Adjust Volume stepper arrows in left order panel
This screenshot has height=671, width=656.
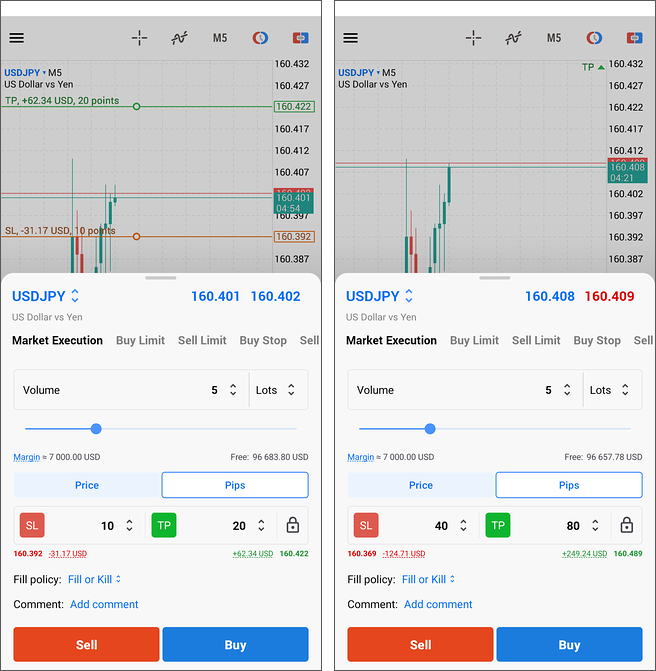[x=233, y=390]
